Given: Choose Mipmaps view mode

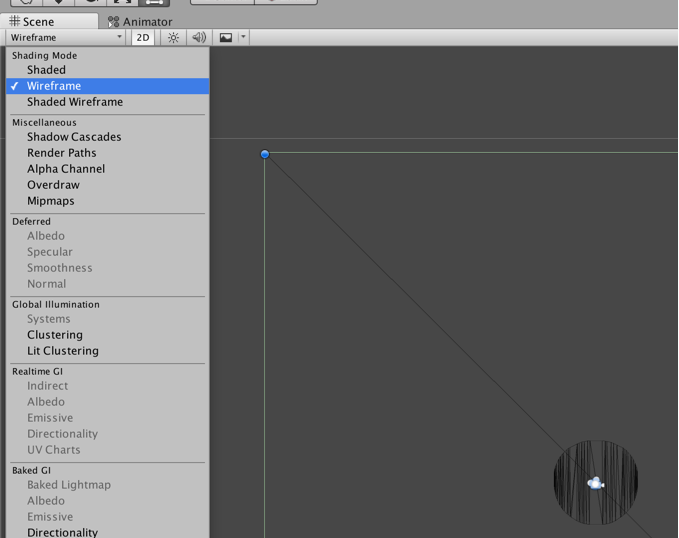Looking at the screenshot, I should click(108, 201).
